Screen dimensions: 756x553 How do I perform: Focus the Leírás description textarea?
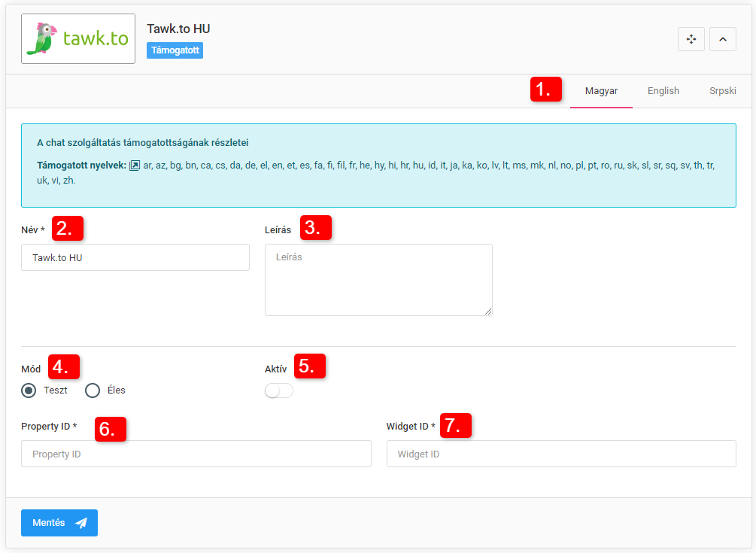pyautogui.click(x=378, y=279)
